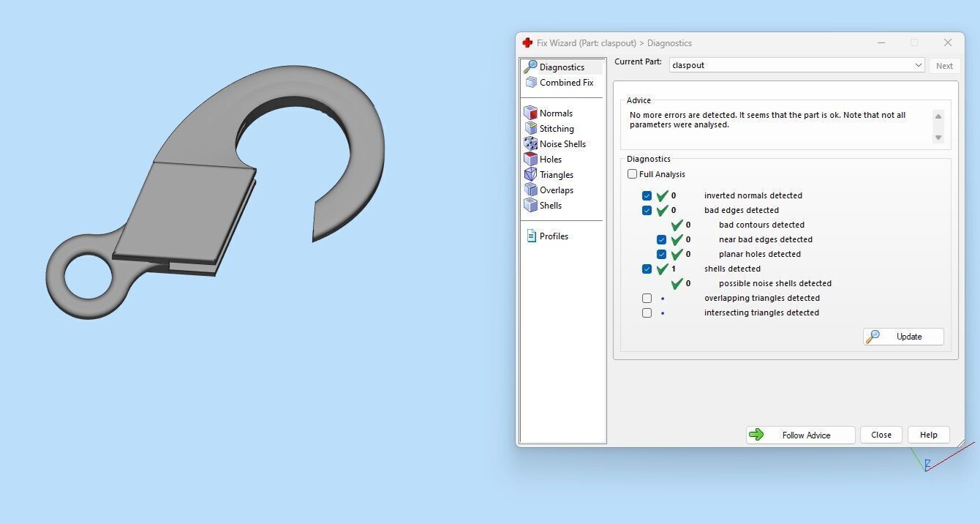Click 'possible noise shells detected' text
The image size is (980, 524).
[775, 283]
